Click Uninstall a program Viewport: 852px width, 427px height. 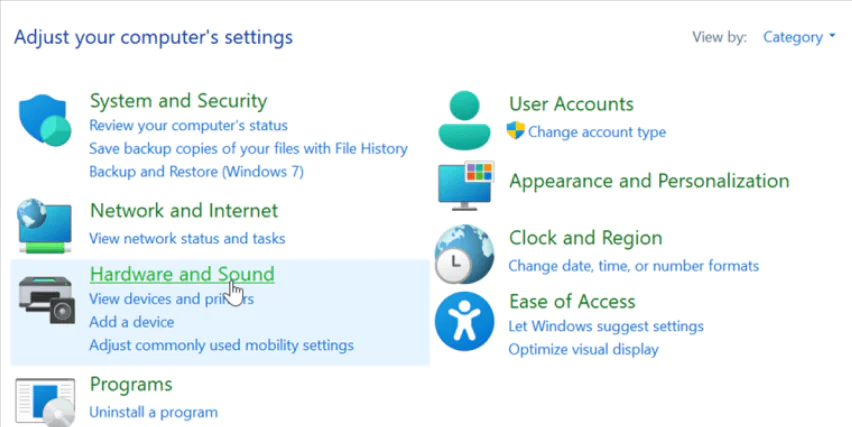click(x=153, y=412)
